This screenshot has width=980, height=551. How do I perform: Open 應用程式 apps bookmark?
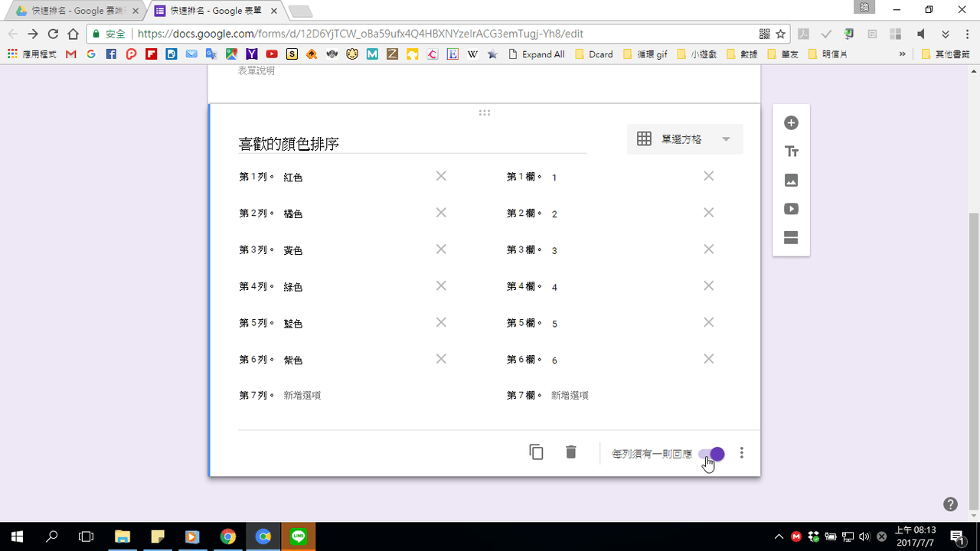(x=31, y=54)
